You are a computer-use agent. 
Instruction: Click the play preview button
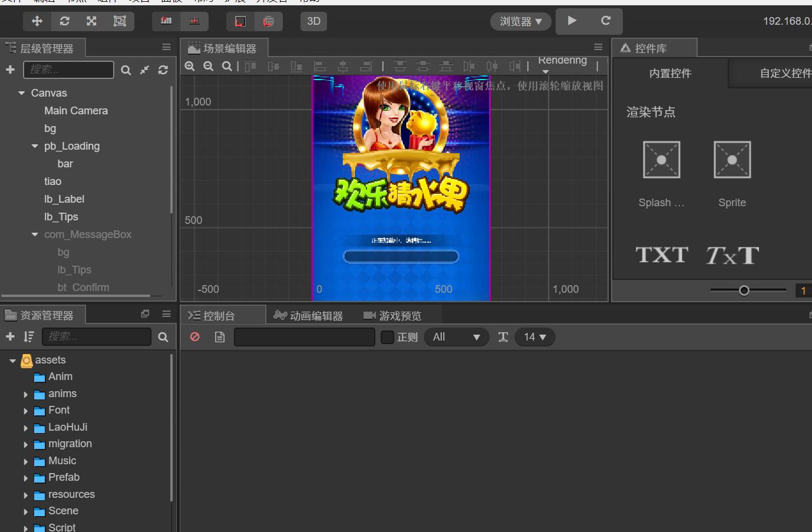pos(572,21)
